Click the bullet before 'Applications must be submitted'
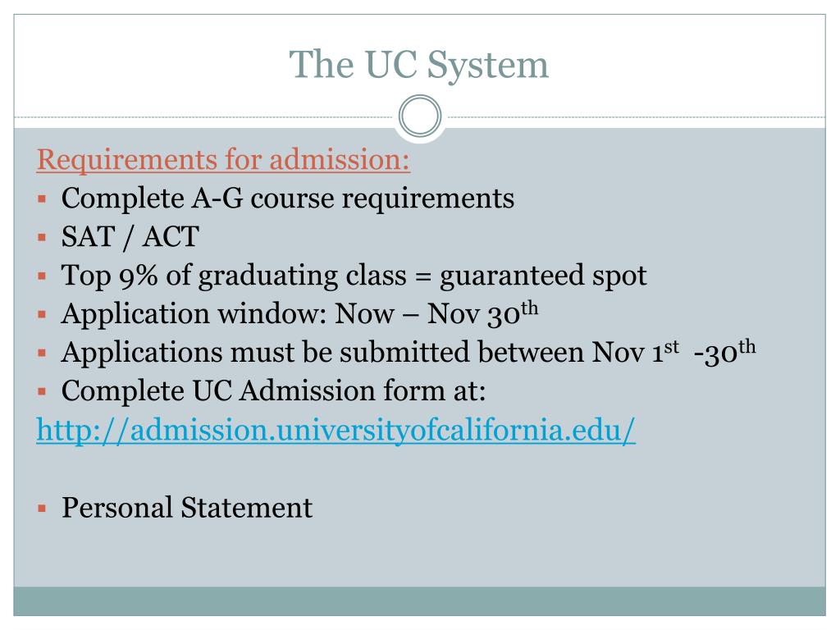 click(x=43, y=353)
